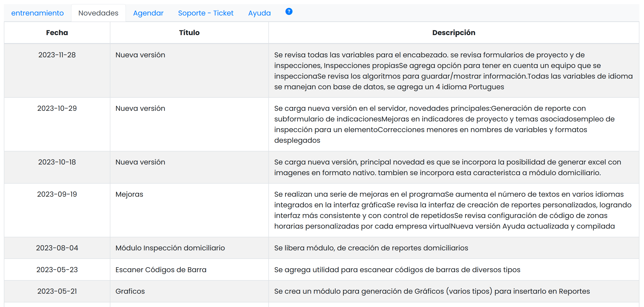Select the Módulo Inspección domiciliario title
The height and width of the screenshot is (307, 644).
click(x=170, y=248)
